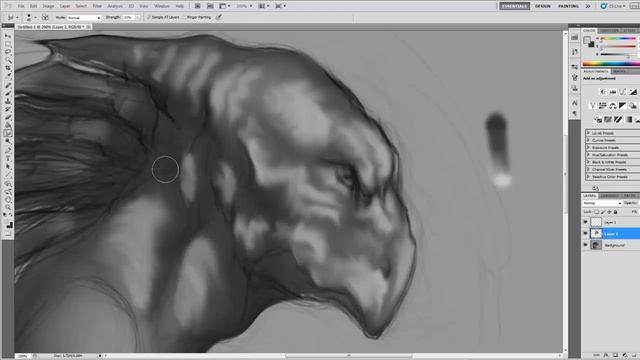
Task: Open the Filter menu
Action: coord(97,6)
